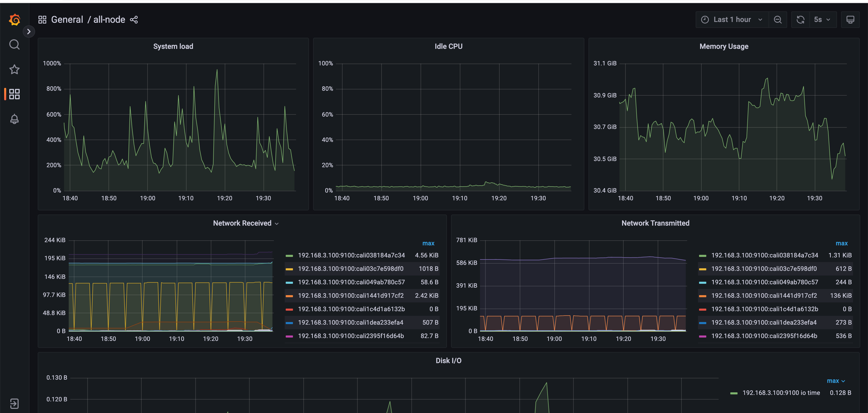Viewport: 868px width, 413px height.
Task: Share dashboard via the share icon
Action: click(134, 20)
